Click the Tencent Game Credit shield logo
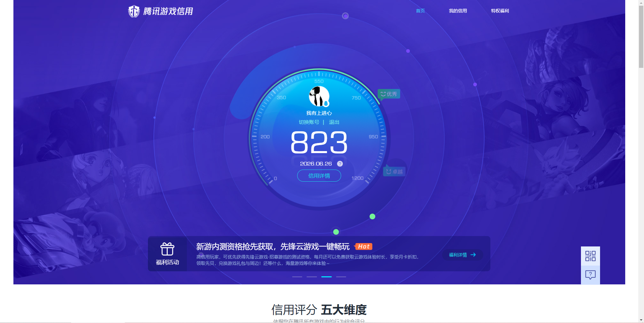 coord(134,11)
